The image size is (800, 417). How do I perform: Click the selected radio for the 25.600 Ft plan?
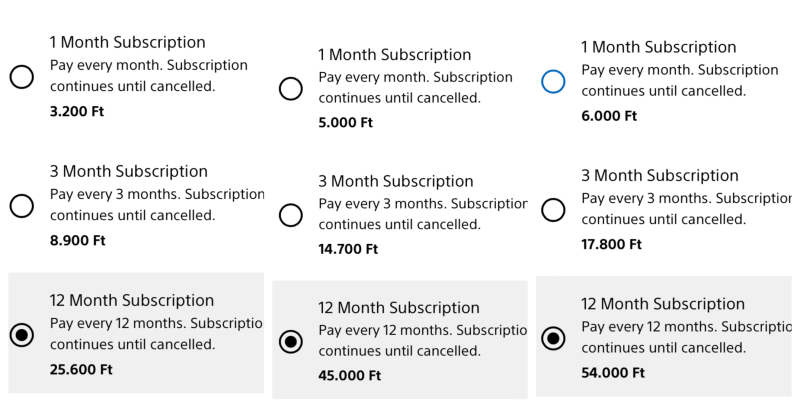(x=21, y=335)
